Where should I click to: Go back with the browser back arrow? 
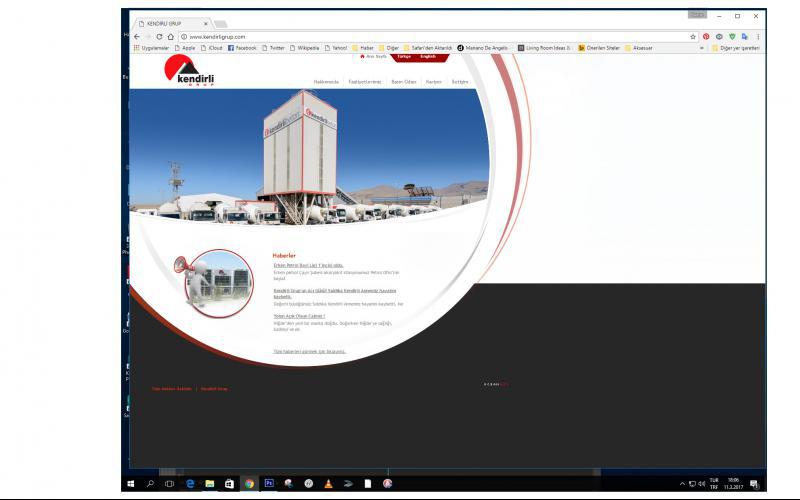pos(137,37)
